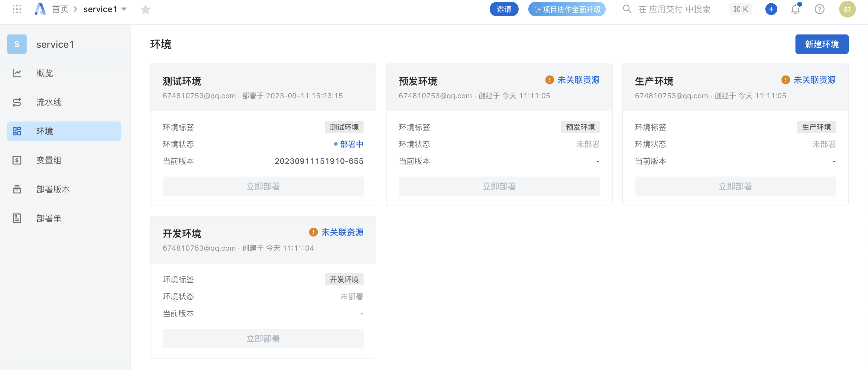Click the warning icon on 生产环境
Image resolution: width=868 pixels, height=370 pixels.
click(x=786, y=80)
